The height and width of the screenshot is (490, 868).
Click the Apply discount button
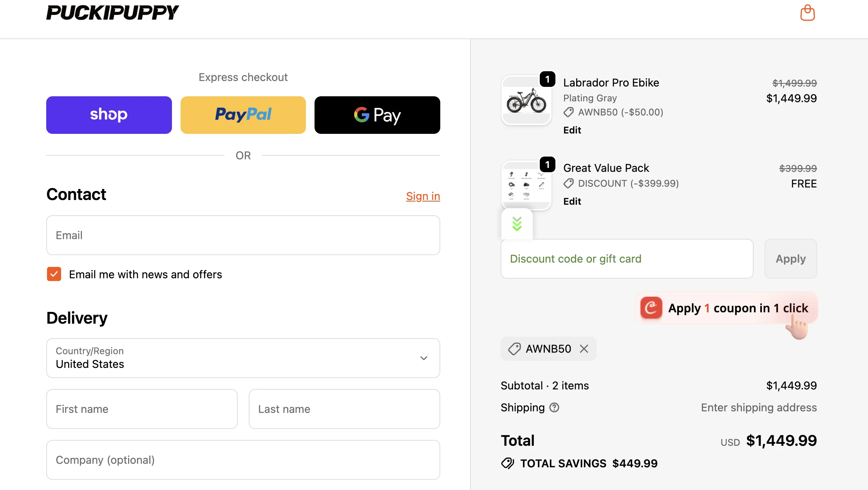[x=791, y=259]
